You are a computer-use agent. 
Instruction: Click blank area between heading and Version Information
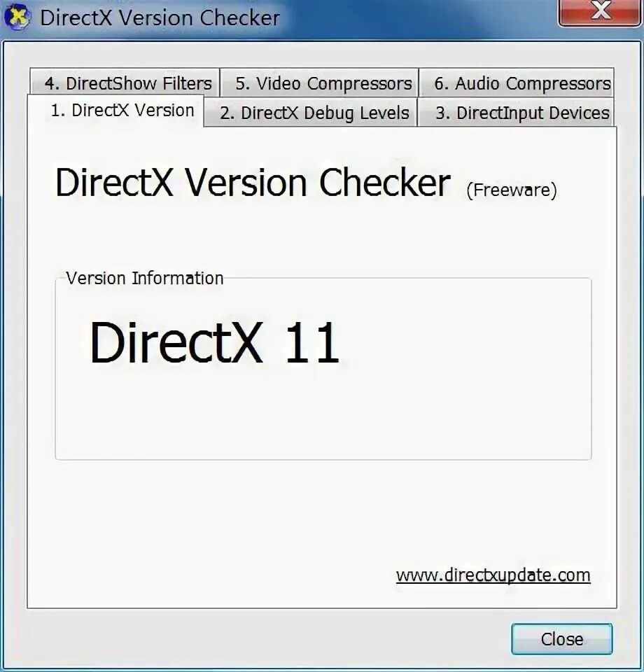[x=321, y=236]
